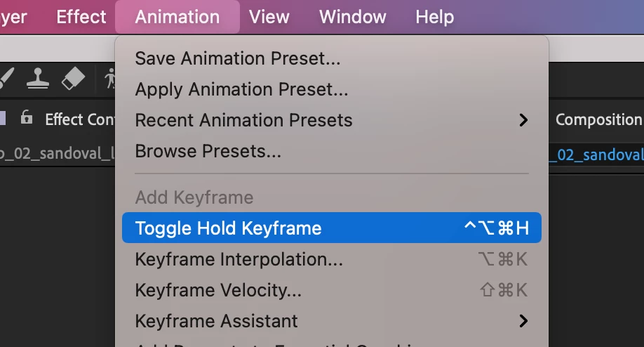Open Keyframe Interpolation dialog
Image resolution: width=644 pixels, height=347 pixels.
point(239,259)
